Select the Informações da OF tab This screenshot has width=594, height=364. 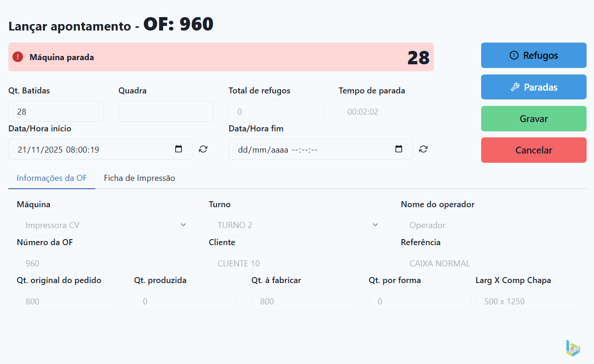(52, 178)
